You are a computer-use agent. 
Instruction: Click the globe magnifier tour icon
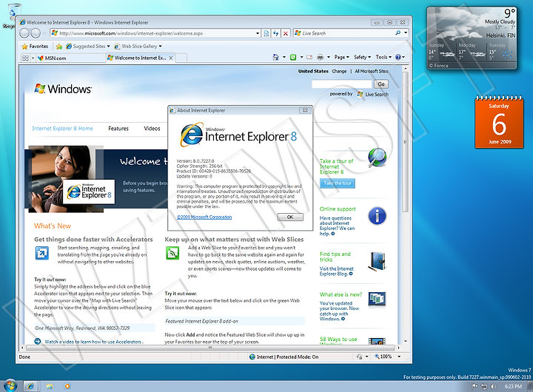[378, 158]
